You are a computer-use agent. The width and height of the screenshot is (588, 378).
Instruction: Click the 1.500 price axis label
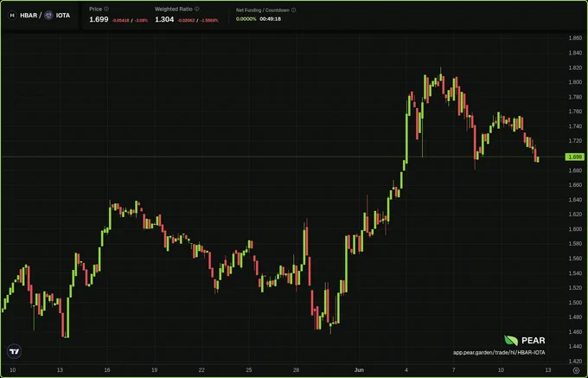tap(575, 302)
